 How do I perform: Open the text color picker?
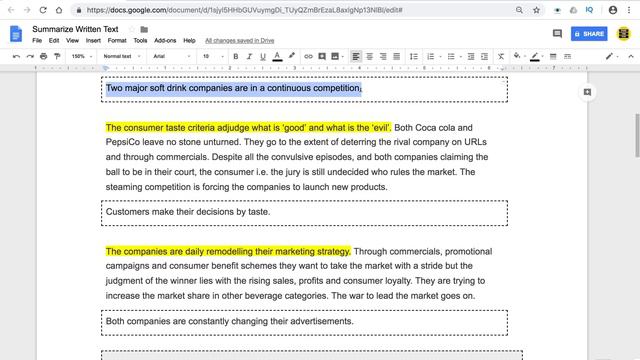click(x=277, y=56)
